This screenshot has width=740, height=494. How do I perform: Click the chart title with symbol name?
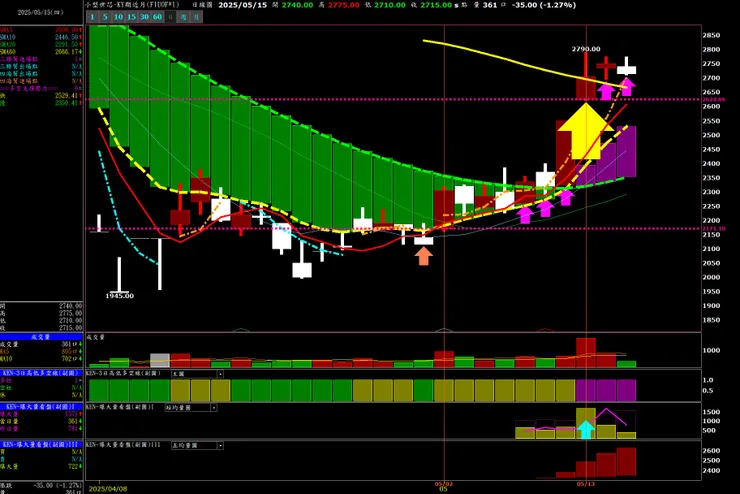[x=133, y=5]
